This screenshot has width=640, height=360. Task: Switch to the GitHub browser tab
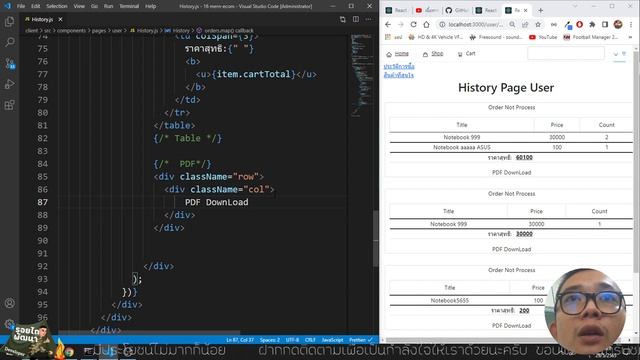pos(457,10)
